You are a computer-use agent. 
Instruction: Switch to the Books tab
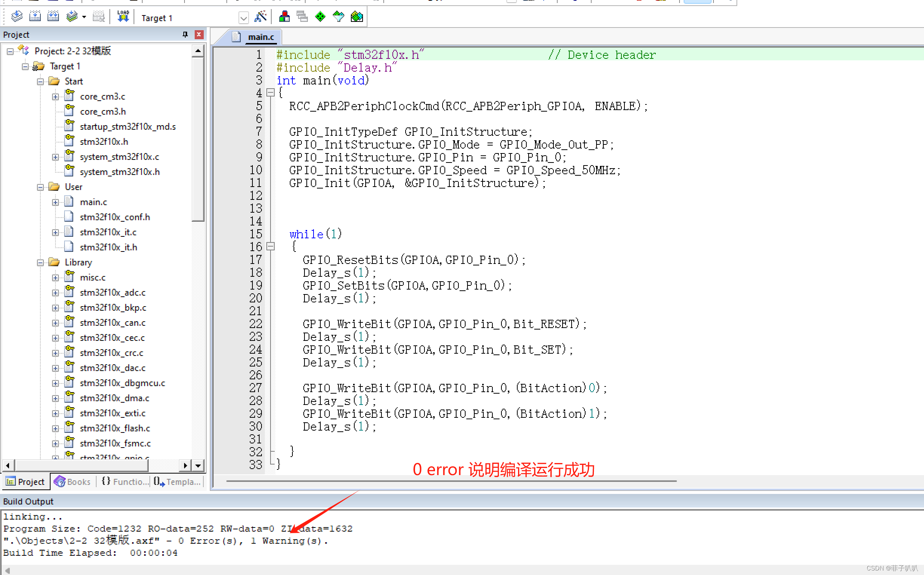pyautogui.click(x=73, y=482)
